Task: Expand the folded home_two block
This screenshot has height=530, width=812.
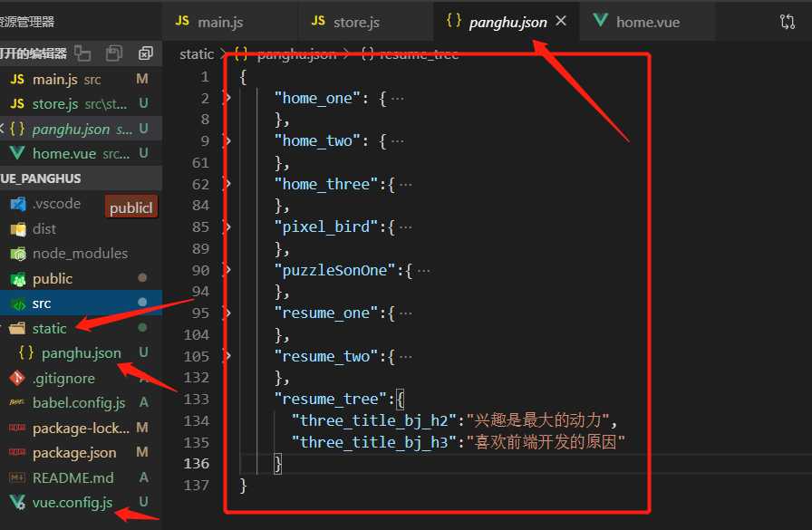Action: (x=227, y=140)
